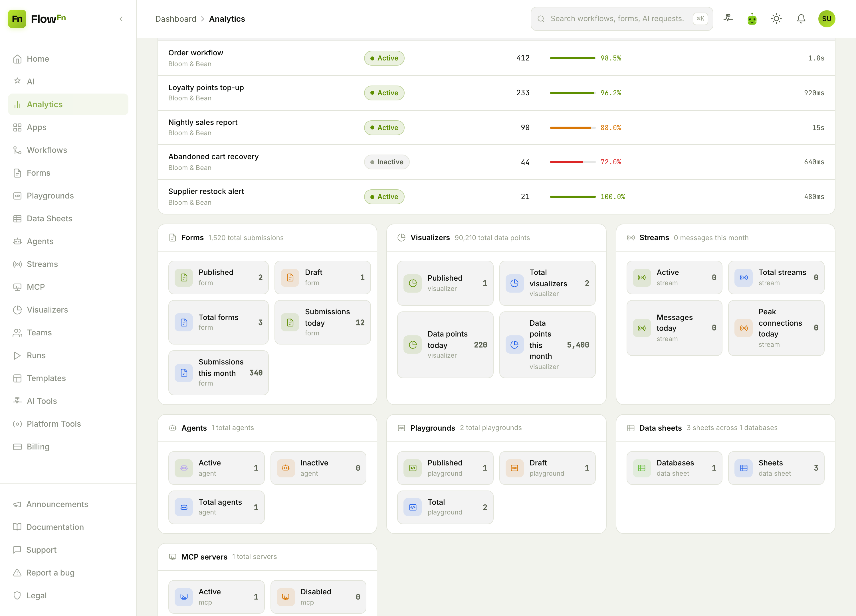This screenshot has width=856, height=616.
Task: Click the Agents sidebar robot icon
Action: point(17,242)
